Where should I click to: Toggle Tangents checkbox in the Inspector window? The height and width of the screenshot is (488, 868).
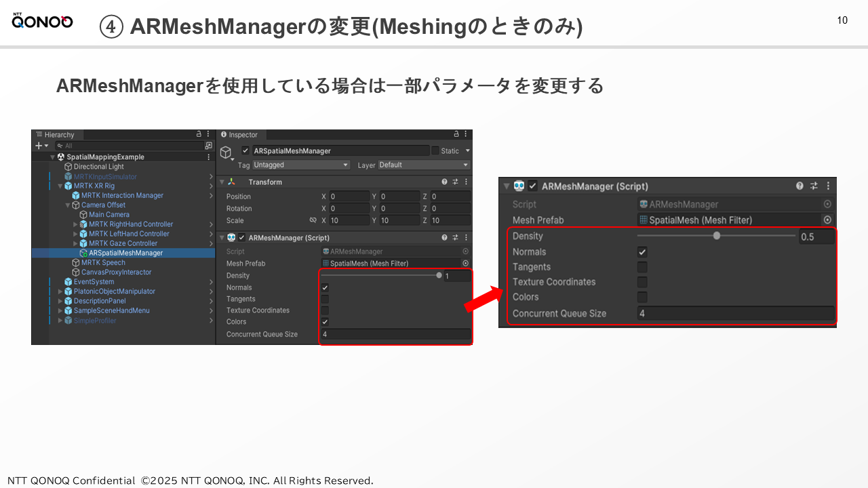pos(325,299)
